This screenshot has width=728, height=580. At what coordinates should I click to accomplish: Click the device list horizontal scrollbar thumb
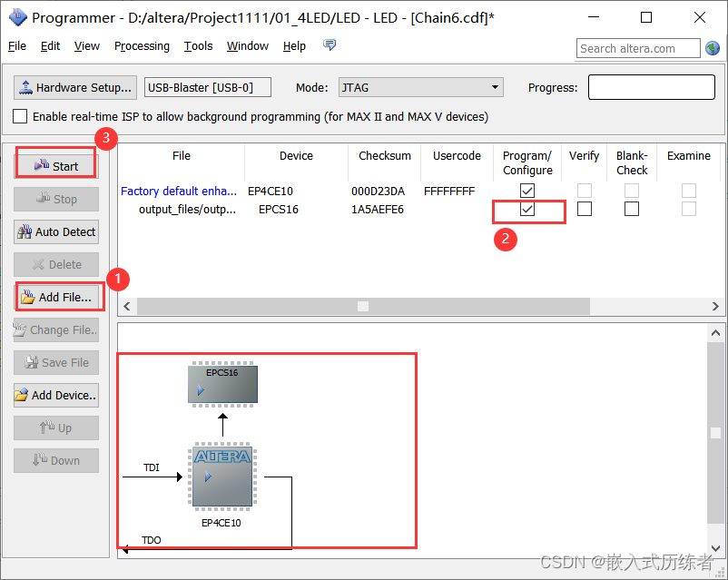click(x=363, y=306)
